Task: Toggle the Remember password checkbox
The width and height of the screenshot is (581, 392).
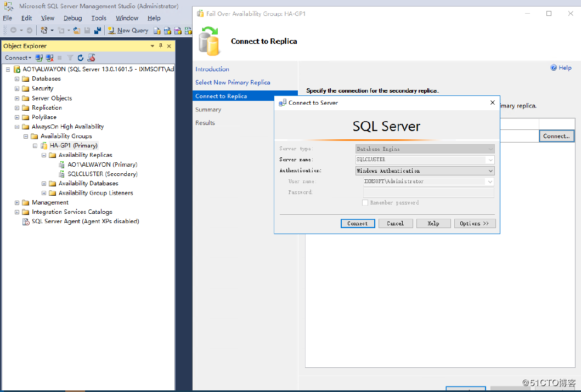Action: pyautogui.click(x=365, y=203)
